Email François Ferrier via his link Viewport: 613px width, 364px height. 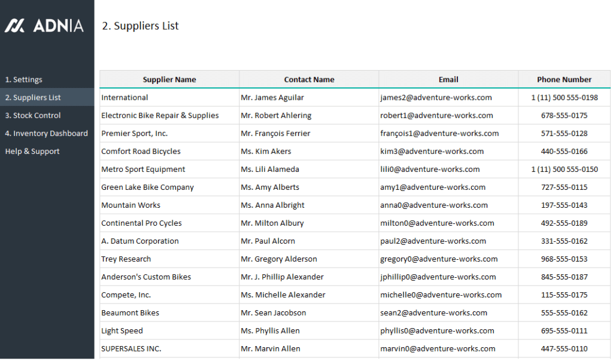[440, 133]
